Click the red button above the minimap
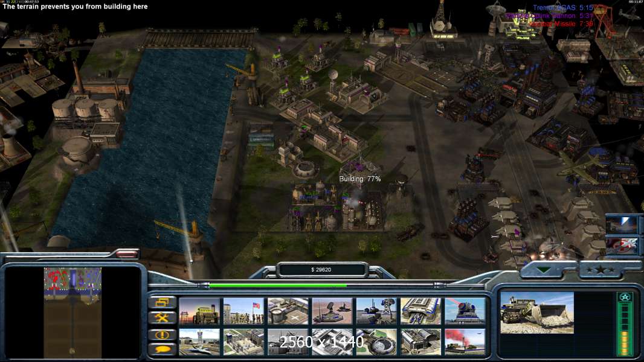Screen dimensions: 644x362 point(127,255)
